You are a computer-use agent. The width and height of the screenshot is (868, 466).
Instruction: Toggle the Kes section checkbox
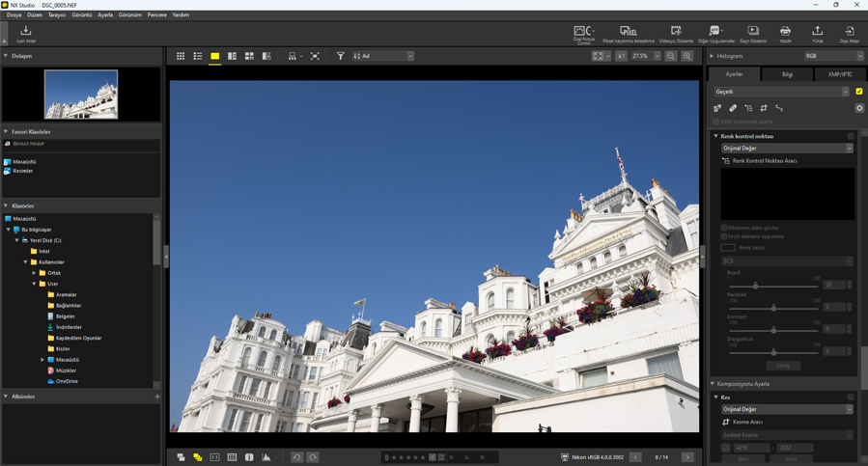click(850, 397)
